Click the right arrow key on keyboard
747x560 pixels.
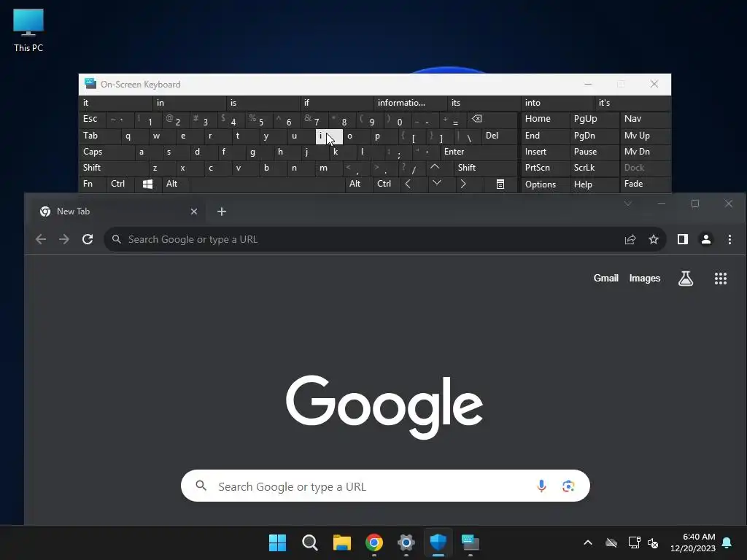click(x=463, y=184)
